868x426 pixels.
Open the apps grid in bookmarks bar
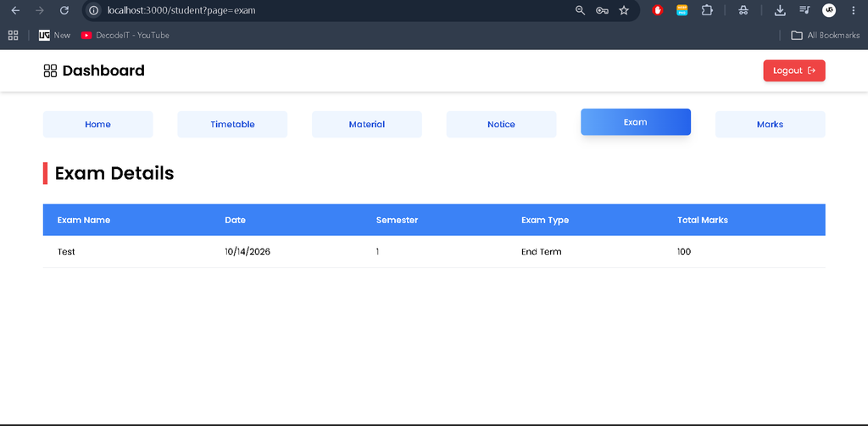tap(14, 35)
